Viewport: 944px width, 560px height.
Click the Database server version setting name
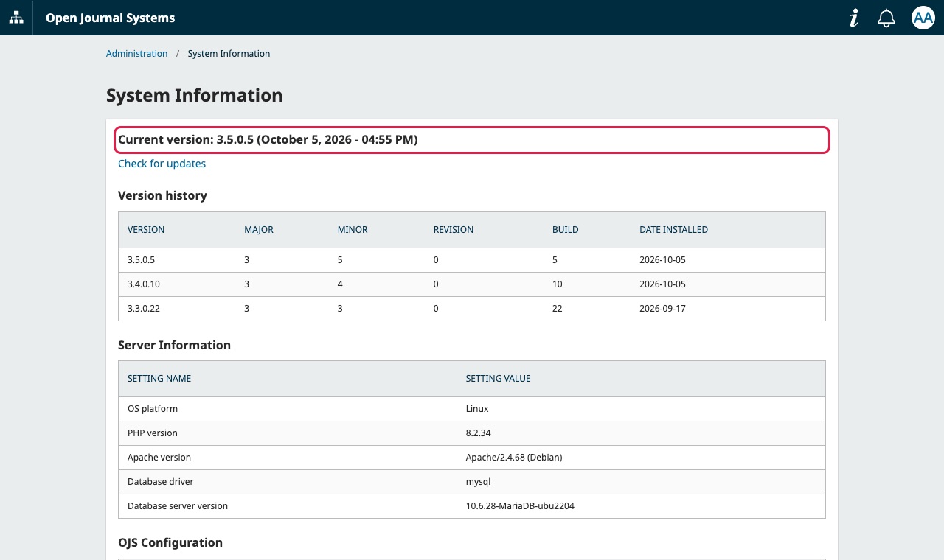[x=178, y=506]
